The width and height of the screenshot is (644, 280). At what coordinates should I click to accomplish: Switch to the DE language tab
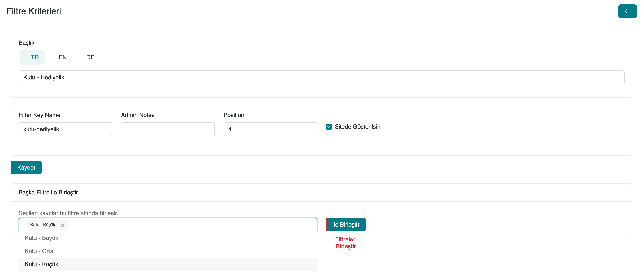(x=90, y=57)
